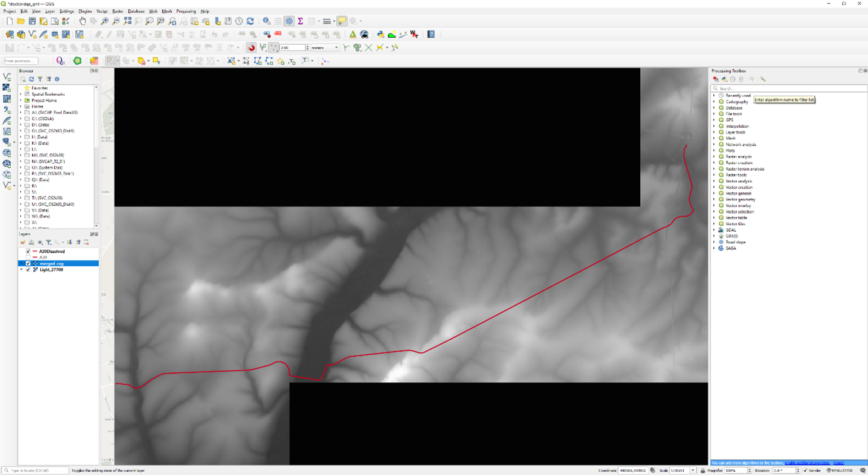Expand the GDAL algorithms group
The image size is (868, 475).
(x=714, y=230)
